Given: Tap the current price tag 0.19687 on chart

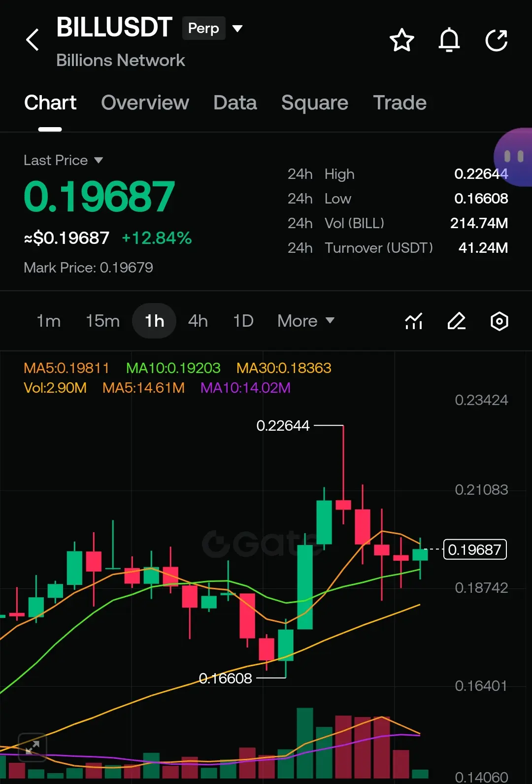Looking at the screenshot, I should 475,549.
